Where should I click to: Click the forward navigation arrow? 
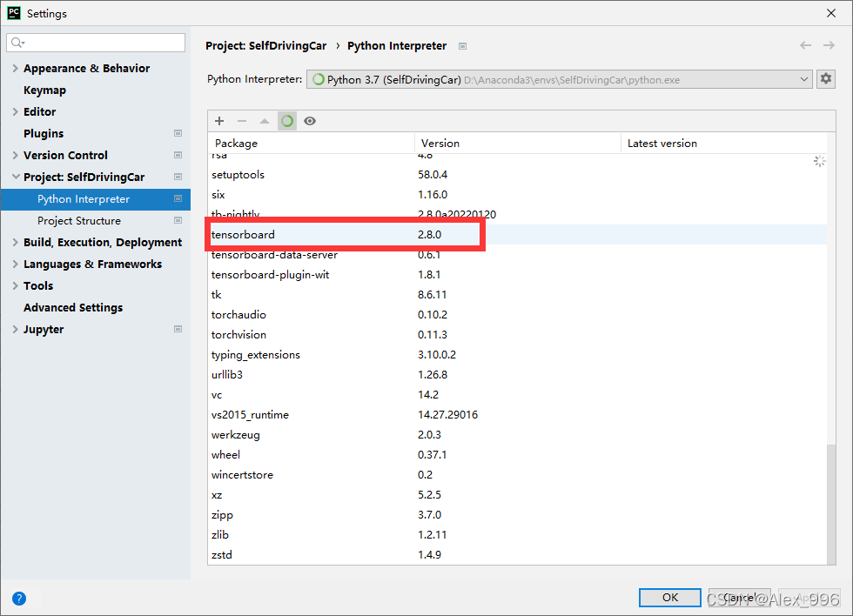coord(829,45)
